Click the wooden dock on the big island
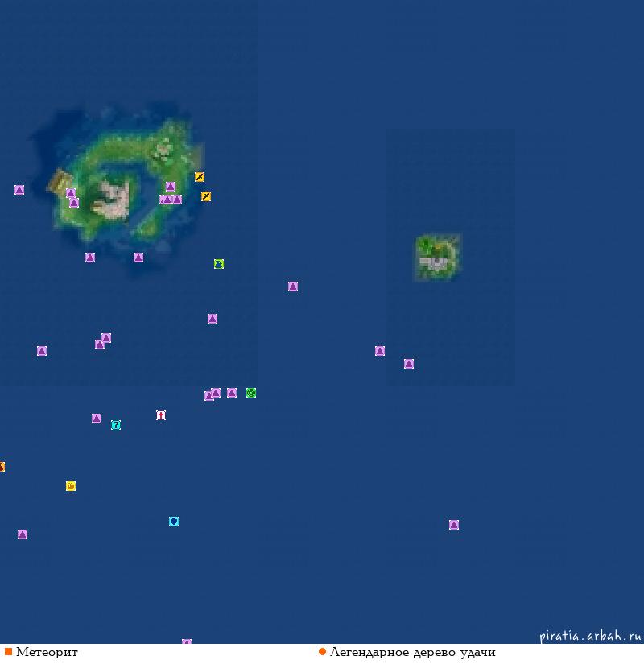The width and height of the screenshot is (644, 668). (x=59, y=181)
